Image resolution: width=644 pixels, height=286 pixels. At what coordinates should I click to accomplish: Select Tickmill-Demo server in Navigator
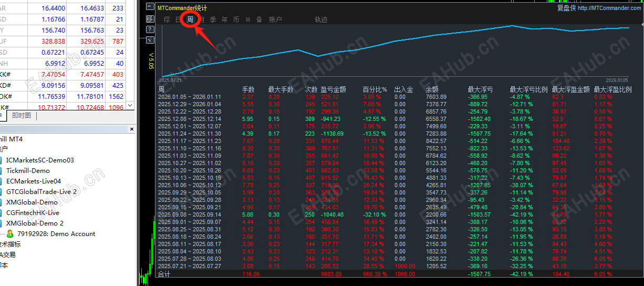click(x=28, y=171)
